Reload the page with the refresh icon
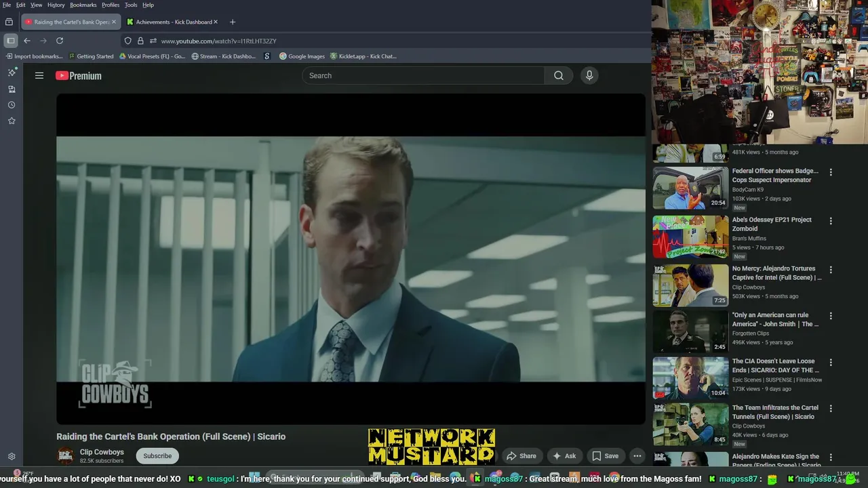Image resolution: width=868 pixels, height=488 pixels. point(60,41)
